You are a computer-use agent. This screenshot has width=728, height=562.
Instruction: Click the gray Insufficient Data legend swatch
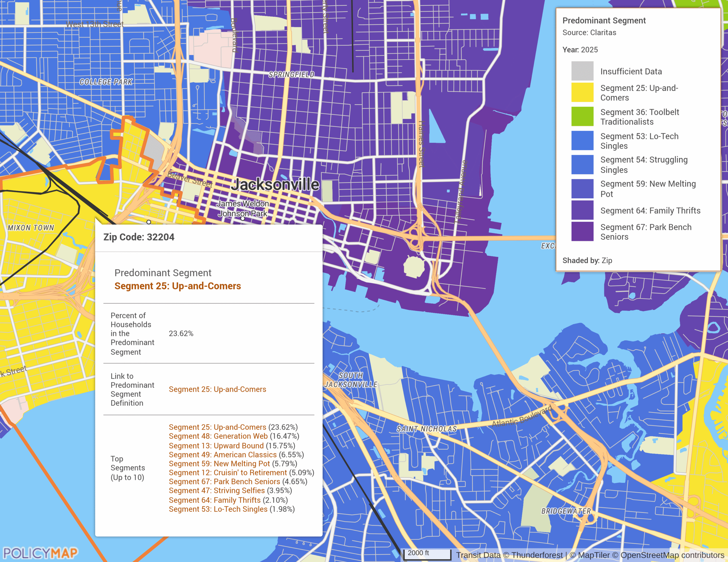click(582, 71)
